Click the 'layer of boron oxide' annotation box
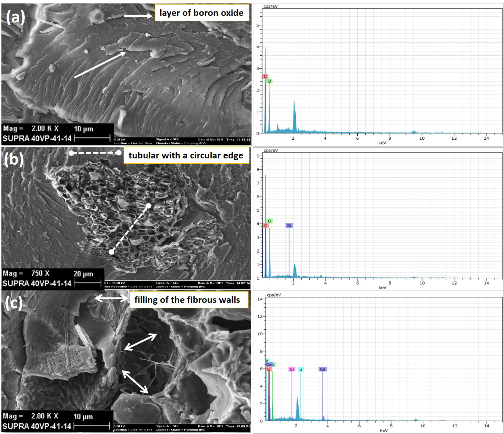The height and width of the screenshot is (434, 504). (x=202, y=13)
